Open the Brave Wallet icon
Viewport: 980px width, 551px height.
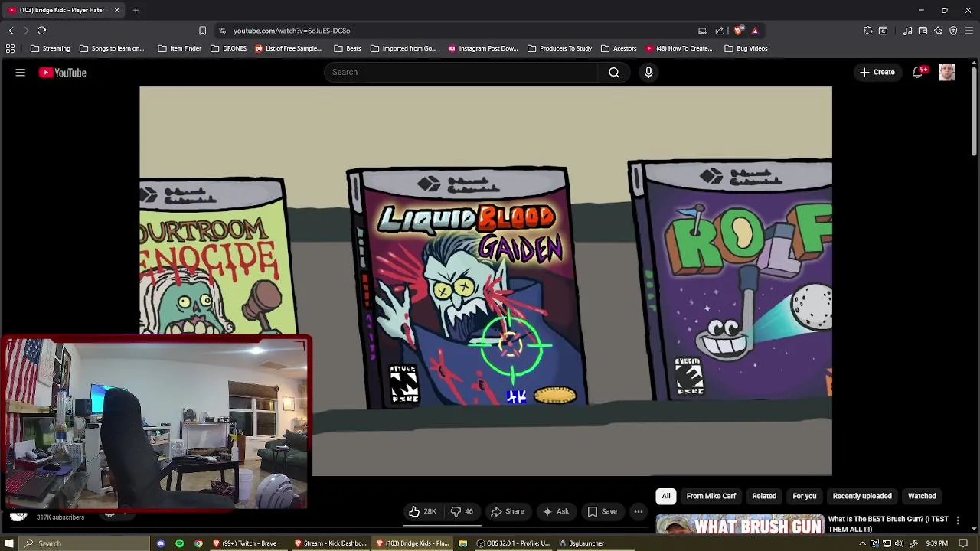click(923, 31)
